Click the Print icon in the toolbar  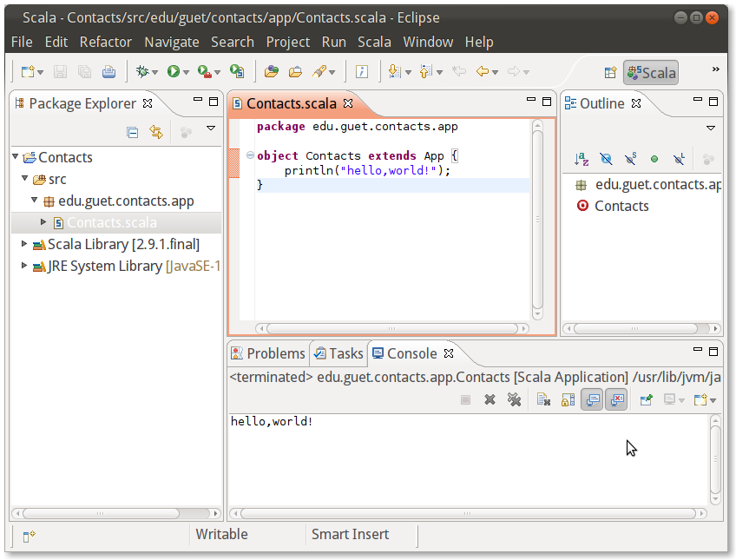(108, 72)
